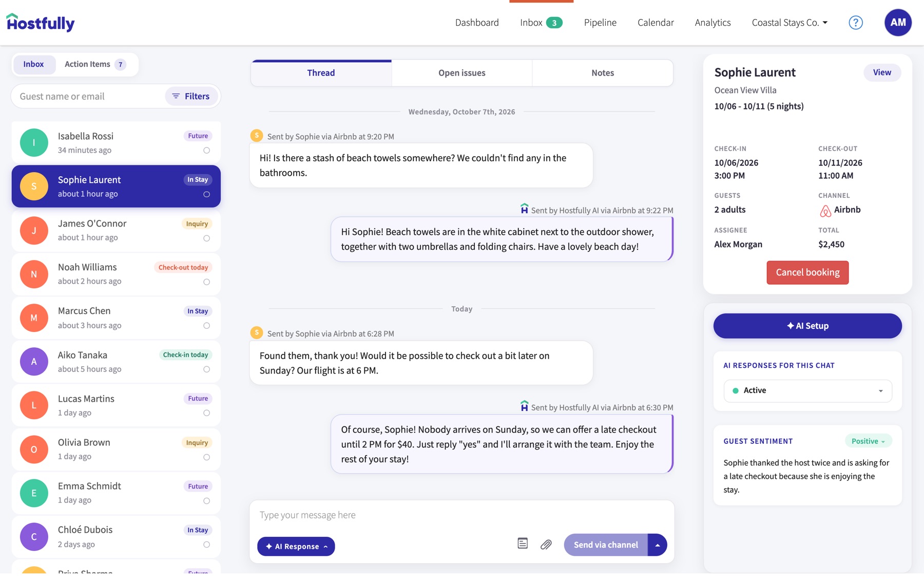Open Calendar in the top navigation

pyautogui.click(x=656, y=23)
